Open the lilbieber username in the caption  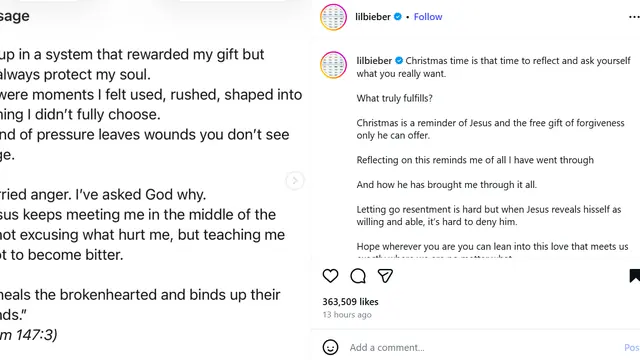[374, 61]
